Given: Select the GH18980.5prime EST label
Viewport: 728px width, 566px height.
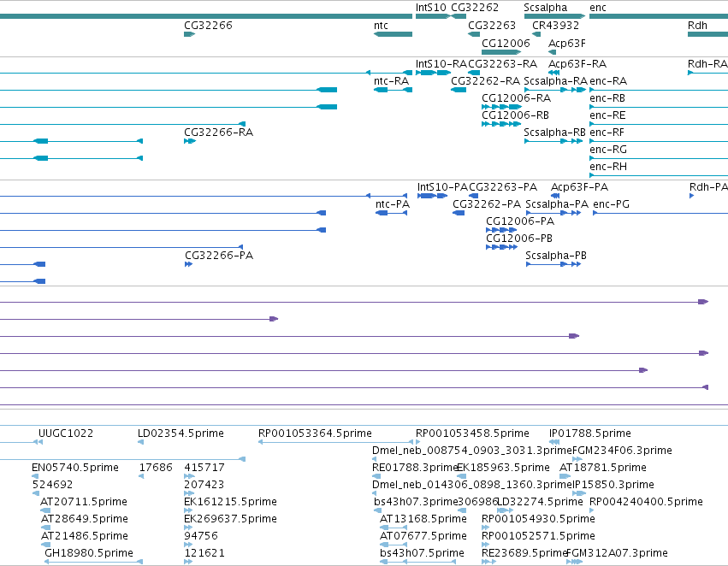Looking at the screenshot, I should (x=89, y=554).
